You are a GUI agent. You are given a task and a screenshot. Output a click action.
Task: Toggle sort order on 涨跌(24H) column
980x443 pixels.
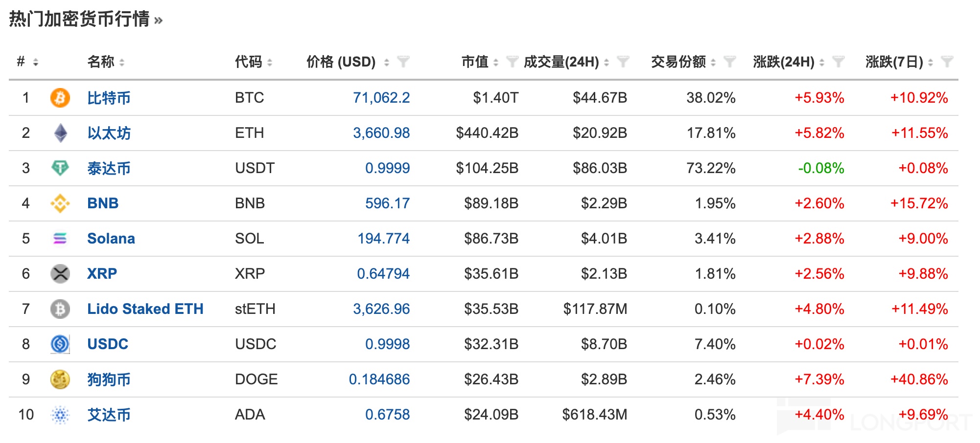(x=822, y=63)
